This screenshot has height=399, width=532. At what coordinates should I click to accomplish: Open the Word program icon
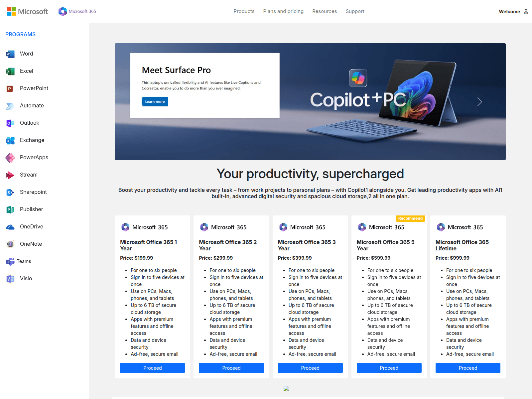(10, 54)
